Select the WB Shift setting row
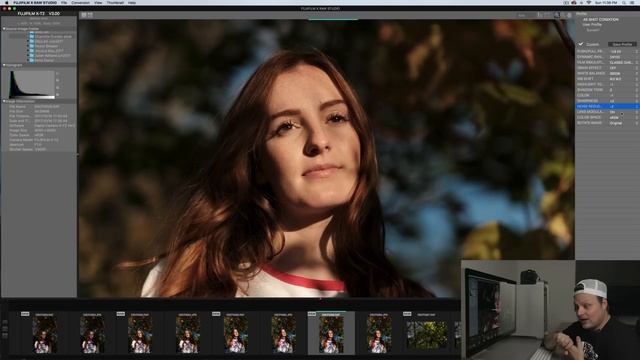Image resolution: width=640 pixels, height=360 pixels. pos(607,79)
